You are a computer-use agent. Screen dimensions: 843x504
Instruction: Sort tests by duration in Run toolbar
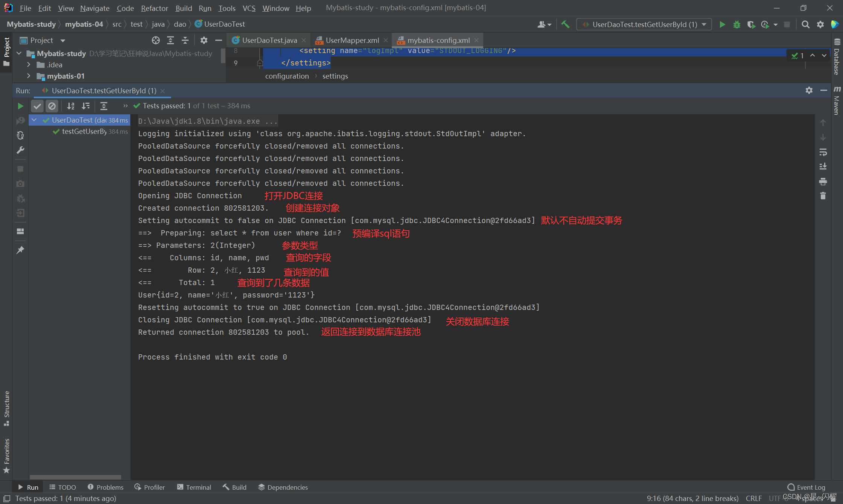(x=86, y=106)
